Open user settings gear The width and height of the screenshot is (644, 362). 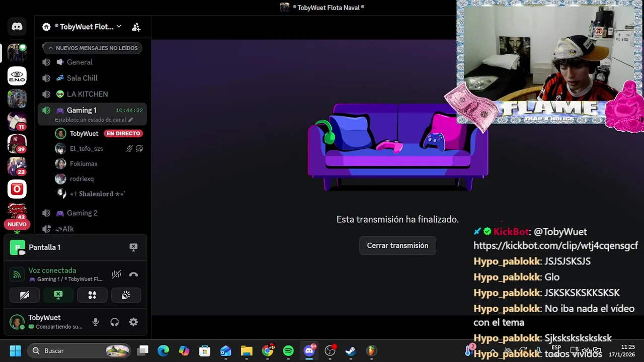click(133, 322)
